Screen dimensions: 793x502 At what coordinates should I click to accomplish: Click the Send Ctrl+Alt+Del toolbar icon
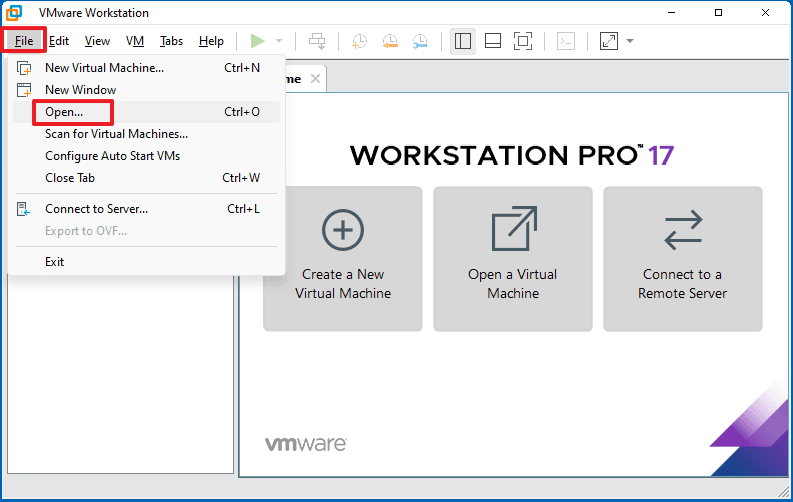click(317, 41)
